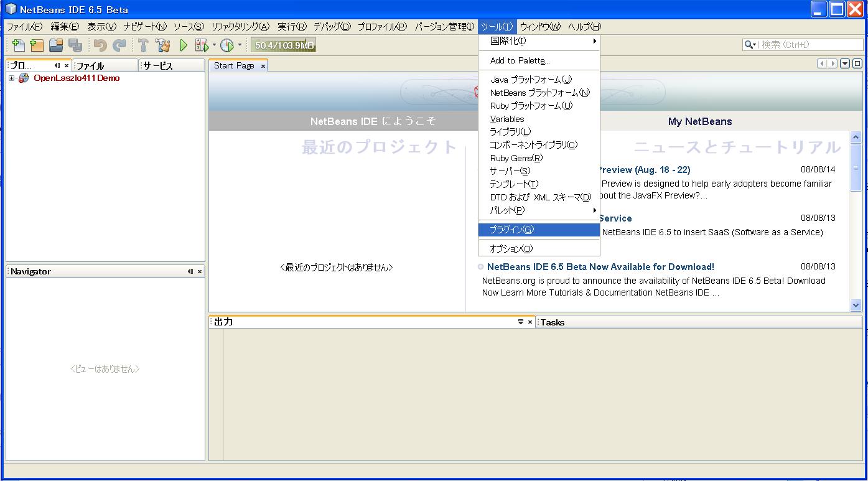
Task: Close the Navigator panel
Action: [200, 271]
